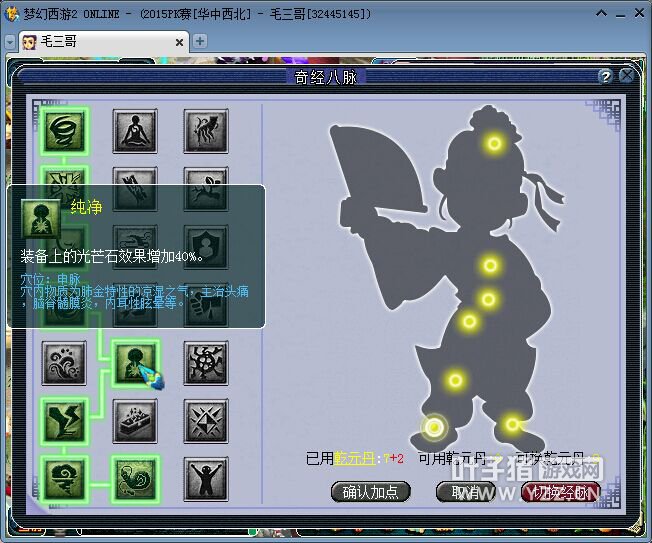Click the 纯净 title in the tooltip
The height and width of the screenshot is (543, 652).
[x=86, y=207]
